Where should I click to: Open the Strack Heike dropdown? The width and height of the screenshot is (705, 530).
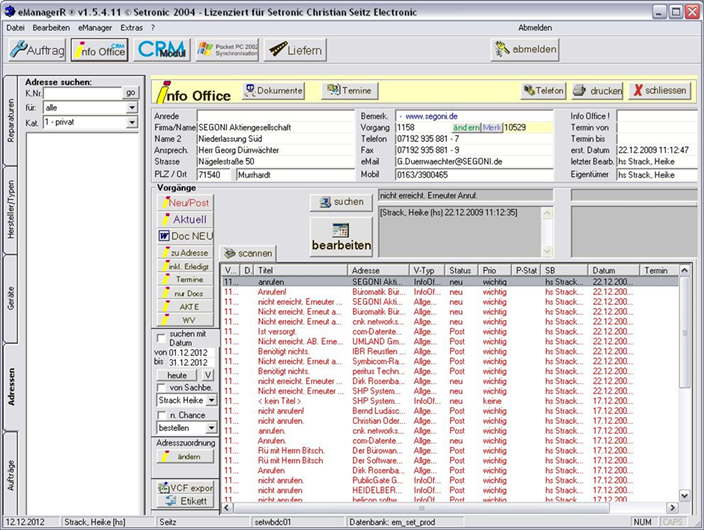211,400
